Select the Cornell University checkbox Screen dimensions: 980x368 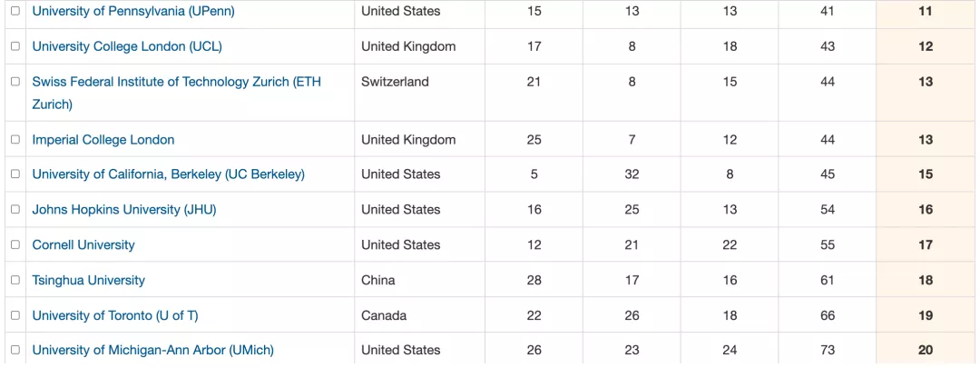click(15, 244)
